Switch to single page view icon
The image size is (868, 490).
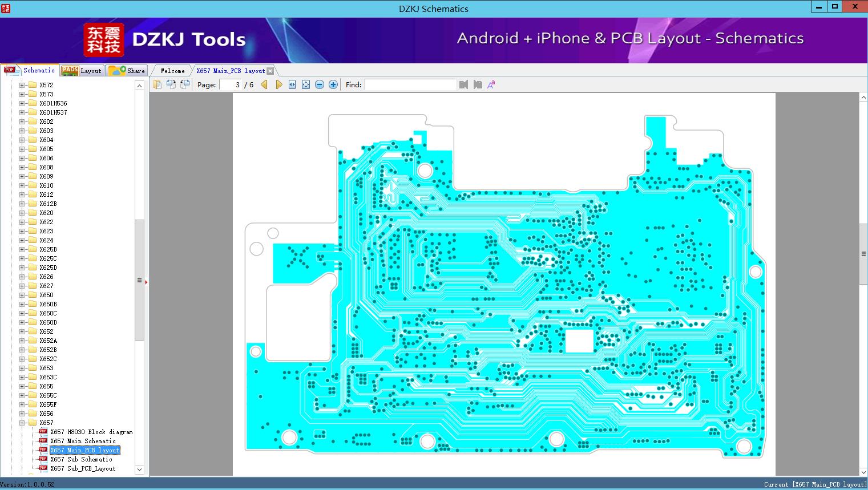coord(158,84)
